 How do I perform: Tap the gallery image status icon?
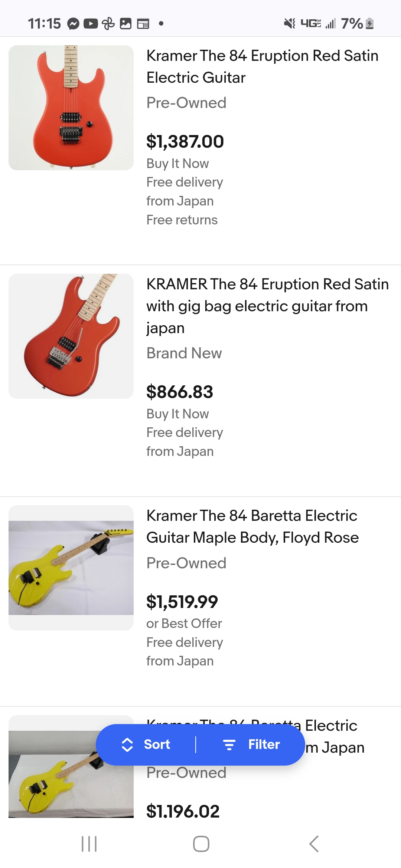(125, 24)
